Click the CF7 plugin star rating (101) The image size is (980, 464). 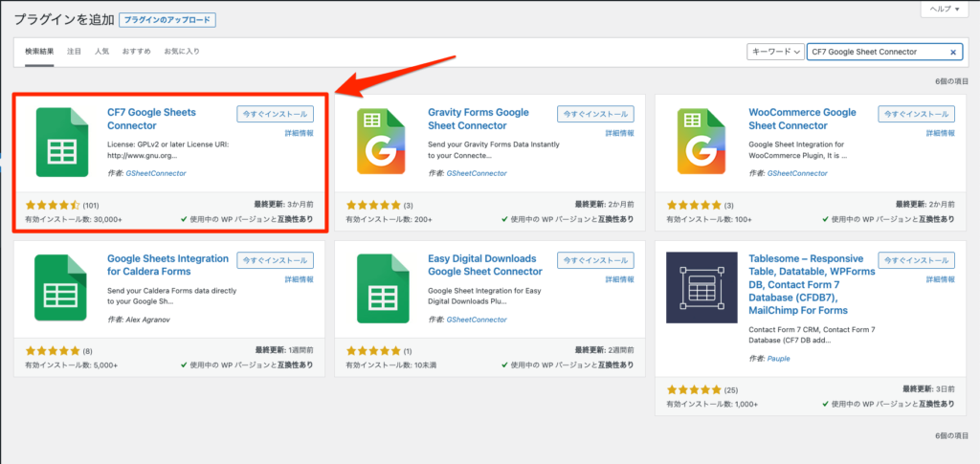coord(54,205)
